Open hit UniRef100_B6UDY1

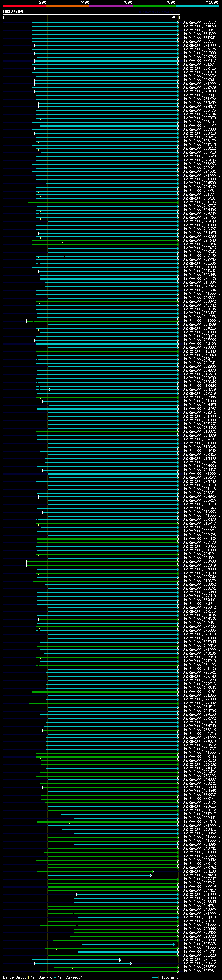pyautogui.click(x=199, y=30)
